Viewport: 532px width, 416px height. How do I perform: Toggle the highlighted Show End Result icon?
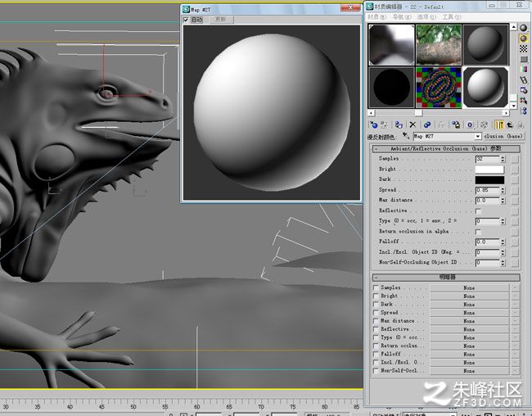(x=499, y=124)
